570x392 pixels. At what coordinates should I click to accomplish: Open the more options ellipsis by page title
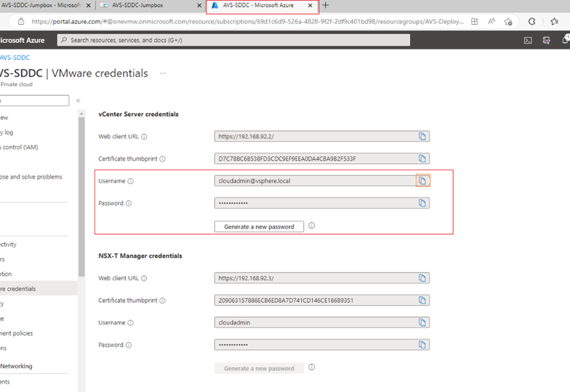(163, 73)
